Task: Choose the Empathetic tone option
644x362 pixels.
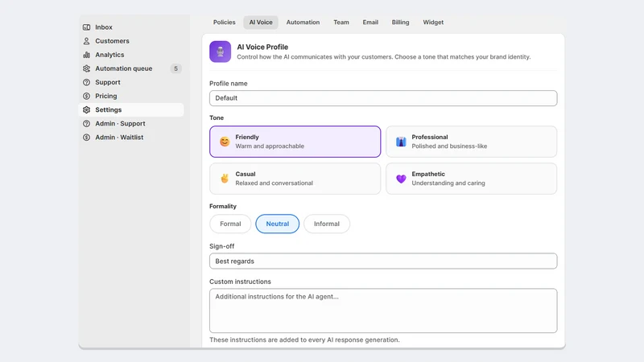Action: 472,179
